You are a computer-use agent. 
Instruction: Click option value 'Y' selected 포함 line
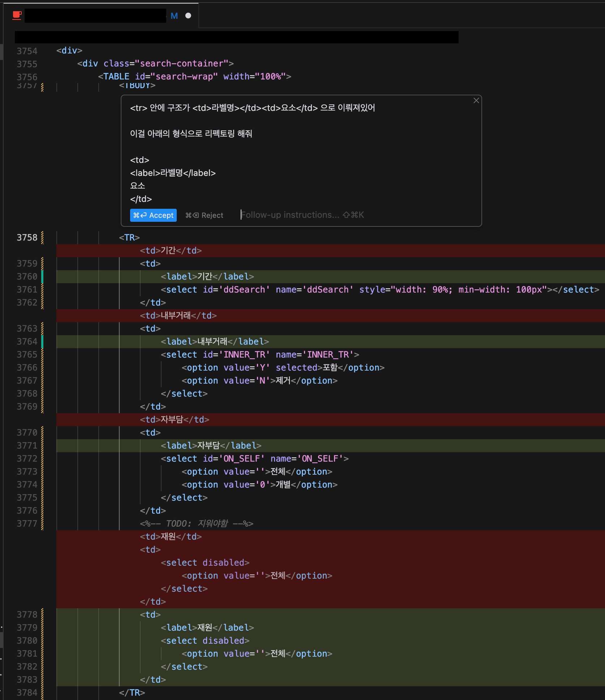(283, 368)
